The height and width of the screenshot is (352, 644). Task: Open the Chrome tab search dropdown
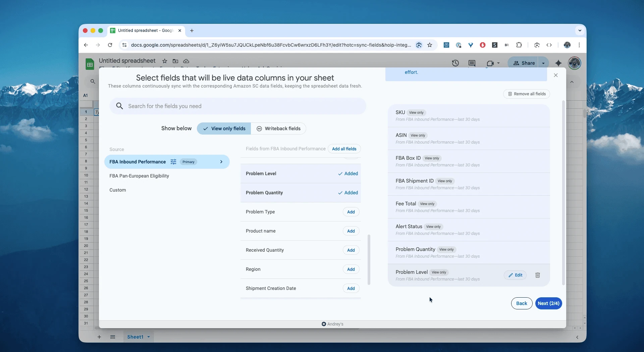(x=580, y=31)
